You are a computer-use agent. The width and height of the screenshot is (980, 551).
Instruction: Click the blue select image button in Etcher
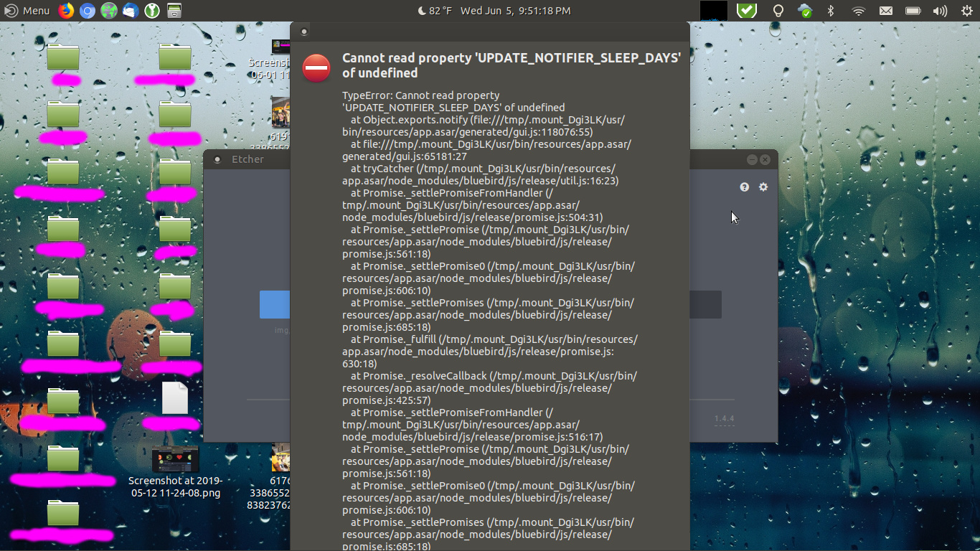(275, 304)
